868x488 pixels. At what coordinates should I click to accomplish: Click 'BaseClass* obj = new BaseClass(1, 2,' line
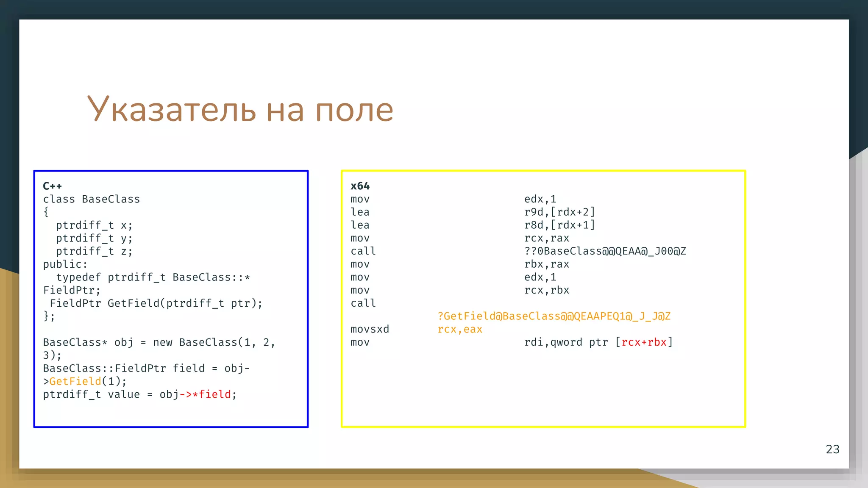159,342
